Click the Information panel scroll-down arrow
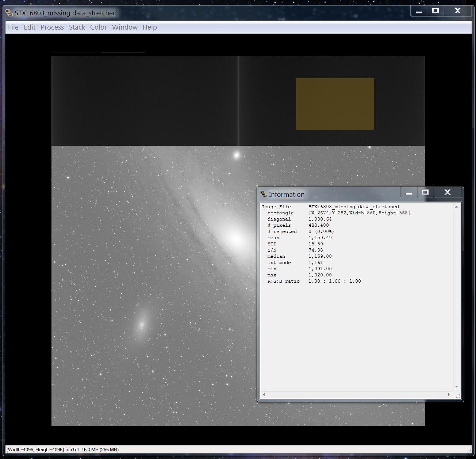This screenshot has height=459, width=476. 457,387
